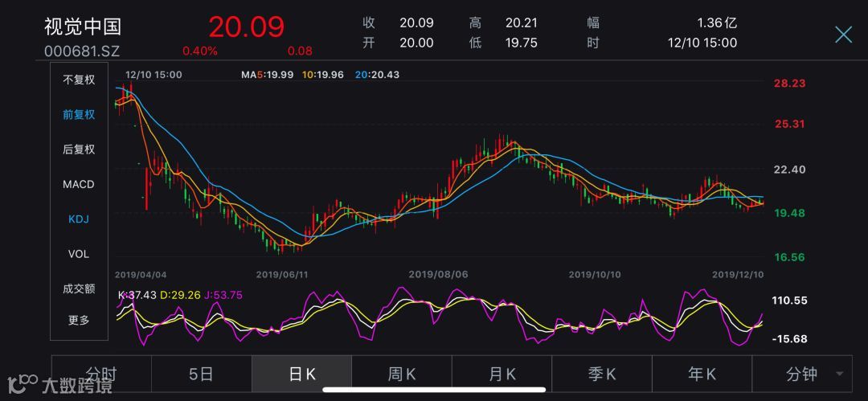Select 不复权 adjustment option
This screenshot has height=401, width=868.
[79, 80]
